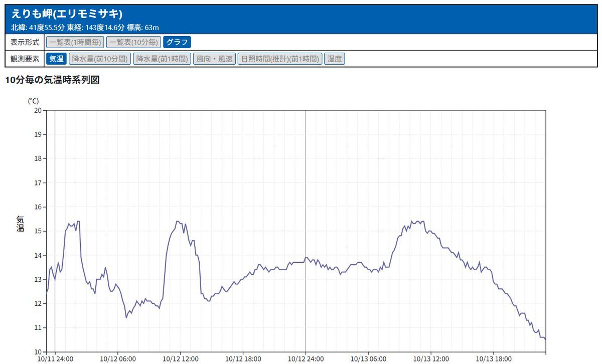Viewport: 602px width, 364px height.
Task: Click the 10分毎の気温時系列図 heading
Action: [x=52, y=80]
